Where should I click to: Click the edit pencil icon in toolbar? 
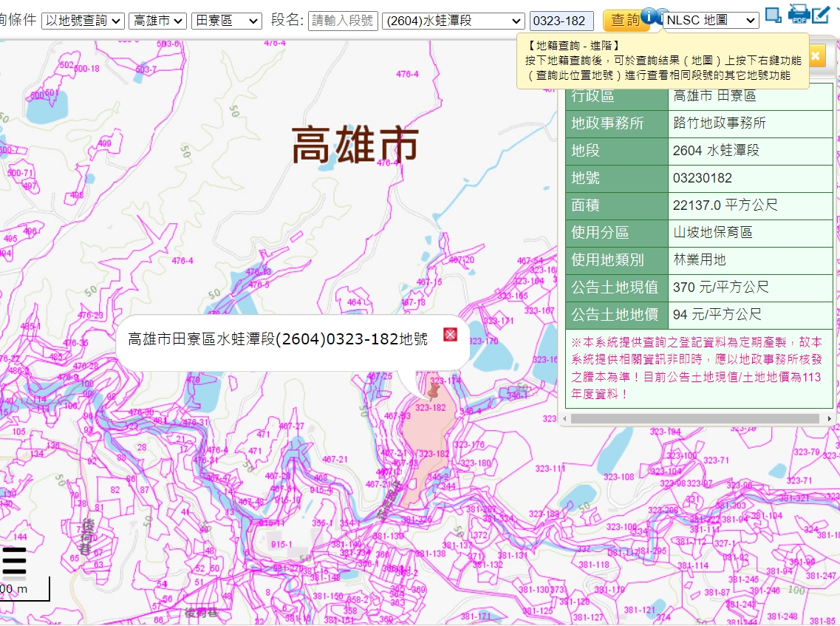[x=822, y=14]
